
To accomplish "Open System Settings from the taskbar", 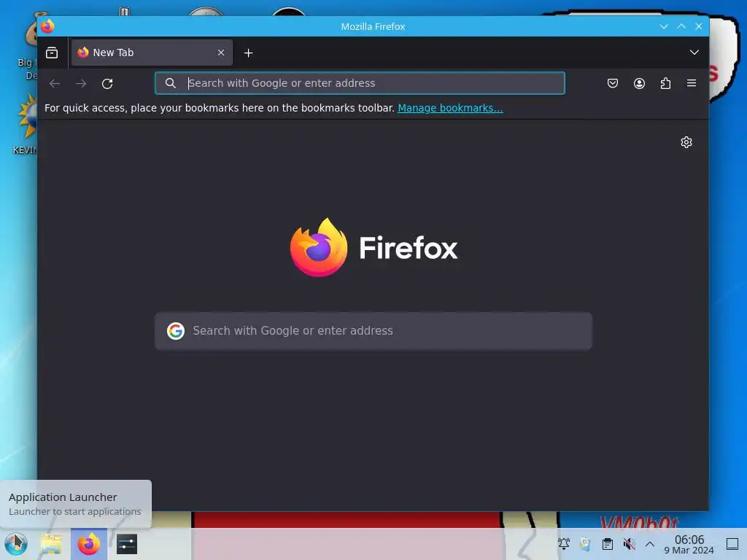I will pos(127,544).
